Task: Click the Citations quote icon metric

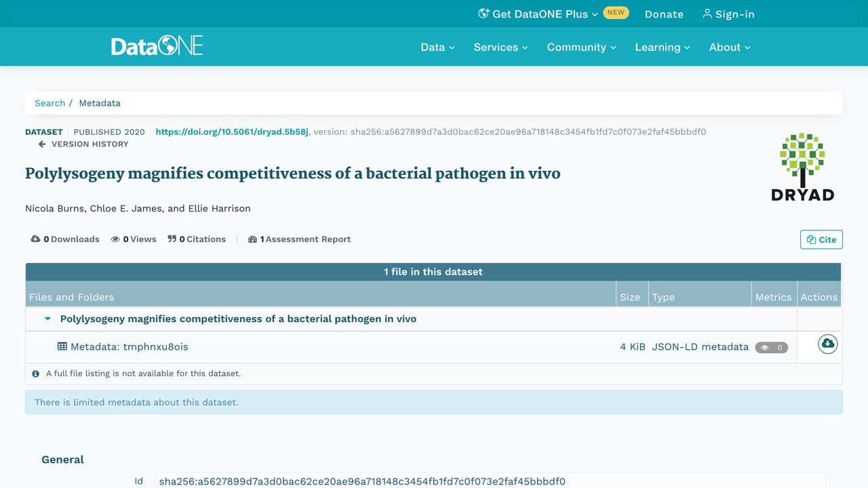Action: click(172, 239)
